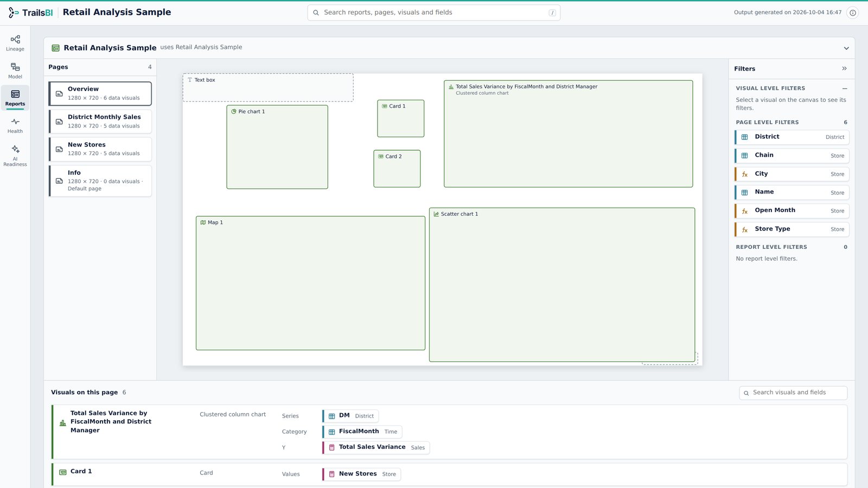
Task: Collapse the Visual Level Filters section
Action: coord(845,88)
